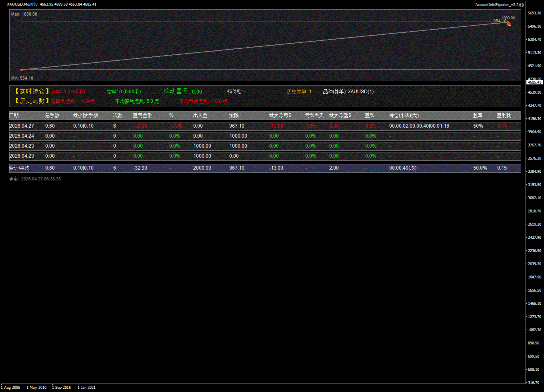Click the 品种(并单): XAUUSD(1) label
This screenshot has height=392, width=544.
click(348, 92)
